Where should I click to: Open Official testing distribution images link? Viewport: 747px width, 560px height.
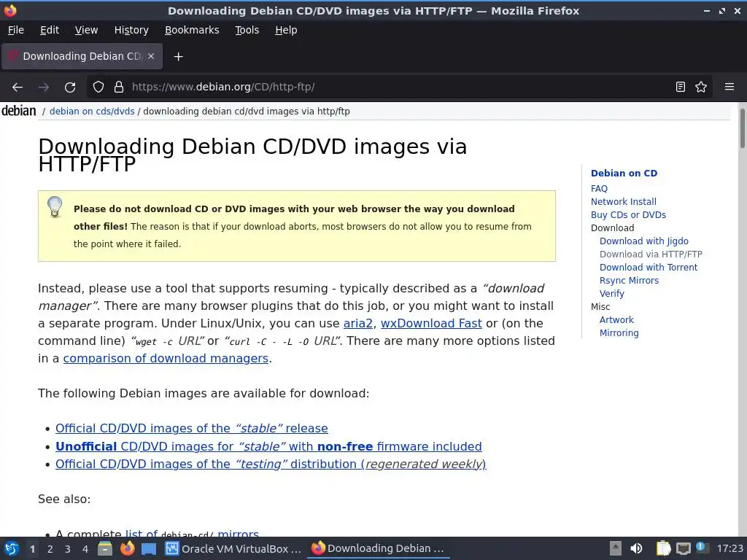271,464
